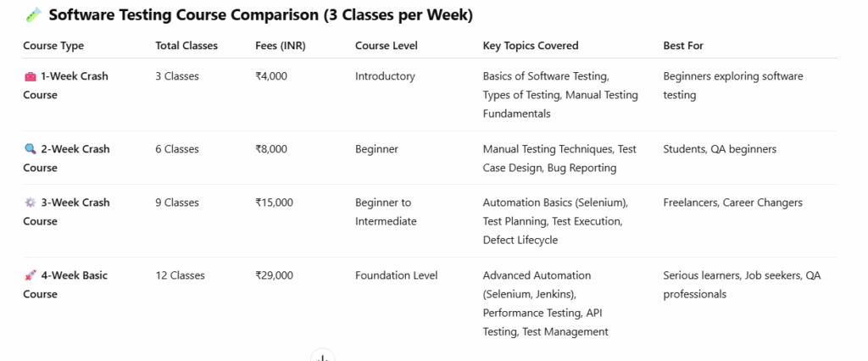The height and width of the screenshot is (361, 868).
Task: Select the Foundation Level cell
Action: pyautogui.click(x=396, y=275)
